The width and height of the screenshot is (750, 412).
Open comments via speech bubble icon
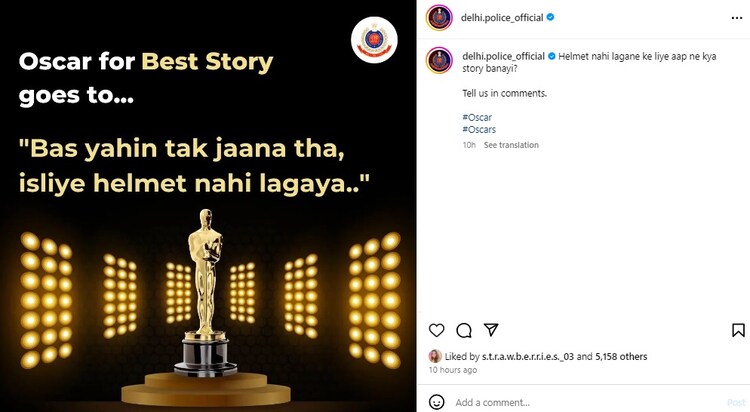pyautogui.click(x=463, y=330)
